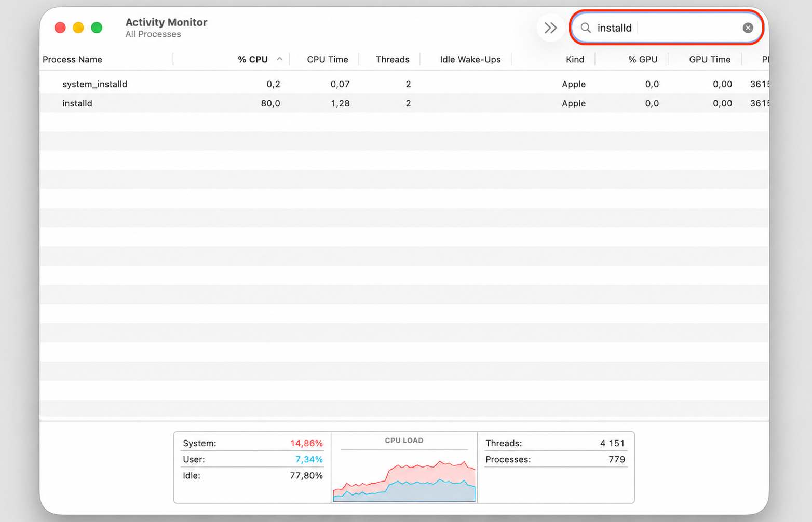
Task: Sort by CPU Time column header
Action: coord(327,59)
